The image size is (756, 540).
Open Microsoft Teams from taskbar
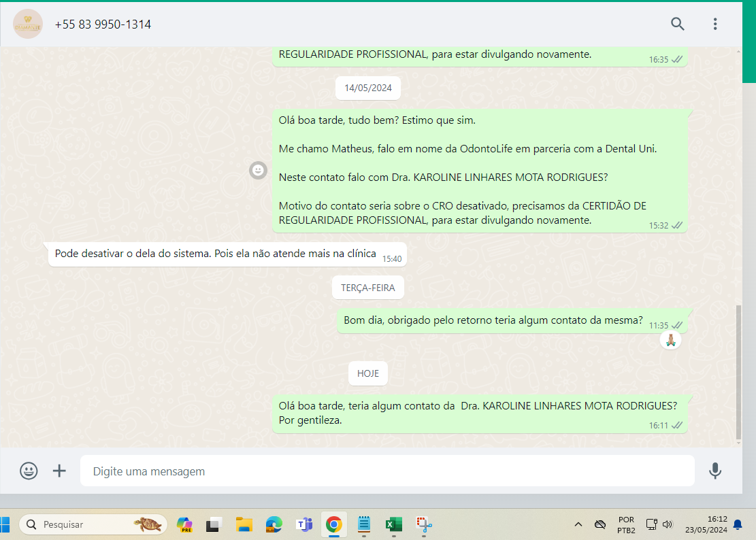304,524
